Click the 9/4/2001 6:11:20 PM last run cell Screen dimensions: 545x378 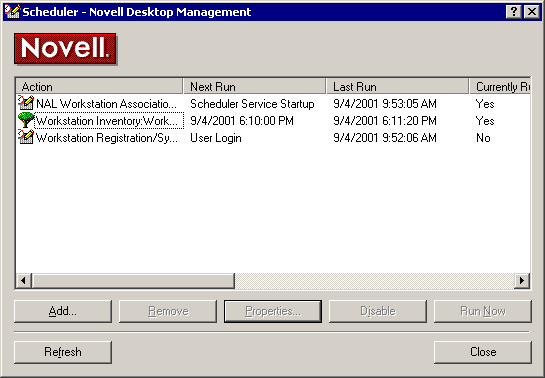385,121
